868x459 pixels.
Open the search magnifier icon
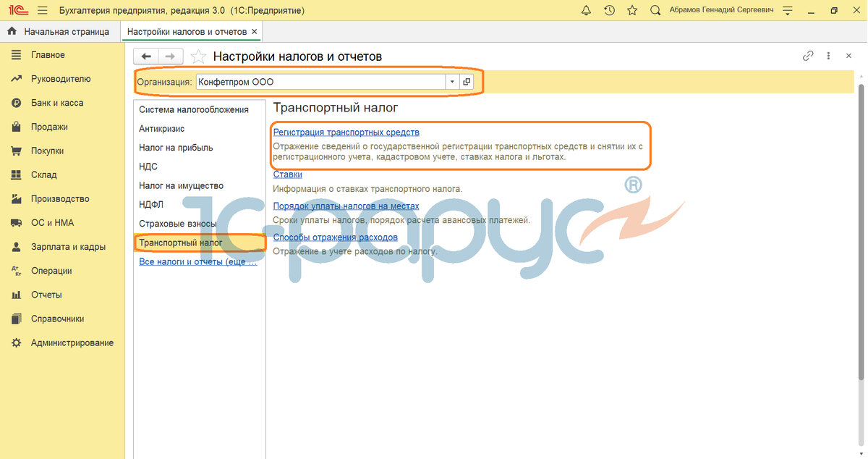pyautogui.click(x=655, y=11)
